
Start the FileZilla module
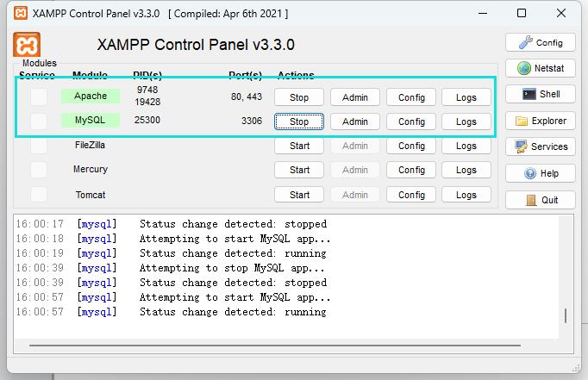(299, 146)
